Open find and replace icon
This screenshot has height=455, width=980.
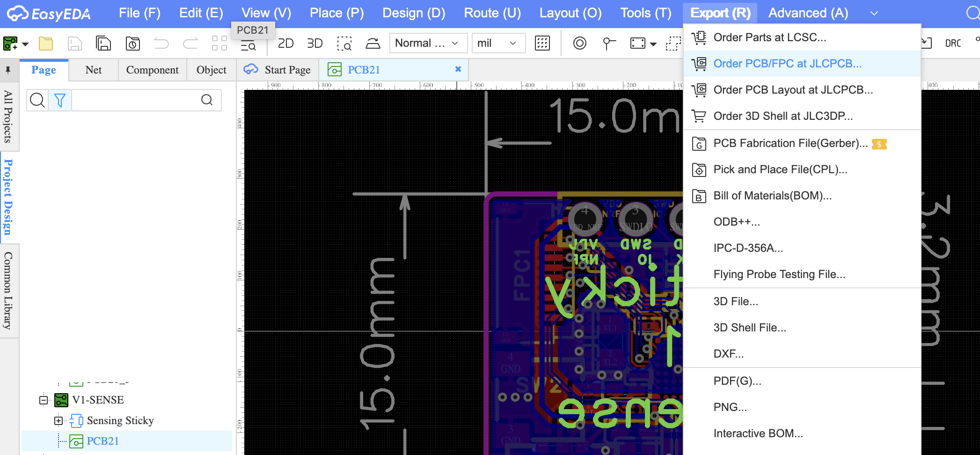(x=249, y=45)
